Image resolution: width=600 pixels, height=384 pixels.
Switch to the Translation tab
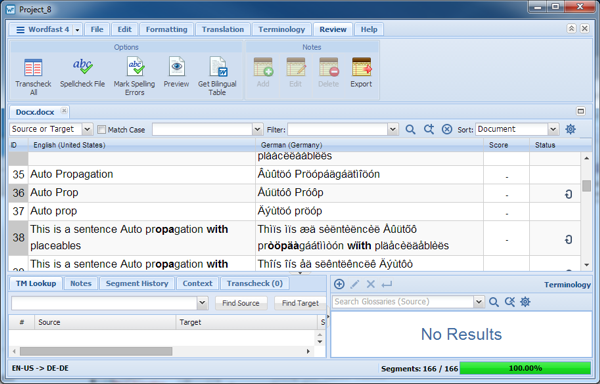tap(223, 29)
